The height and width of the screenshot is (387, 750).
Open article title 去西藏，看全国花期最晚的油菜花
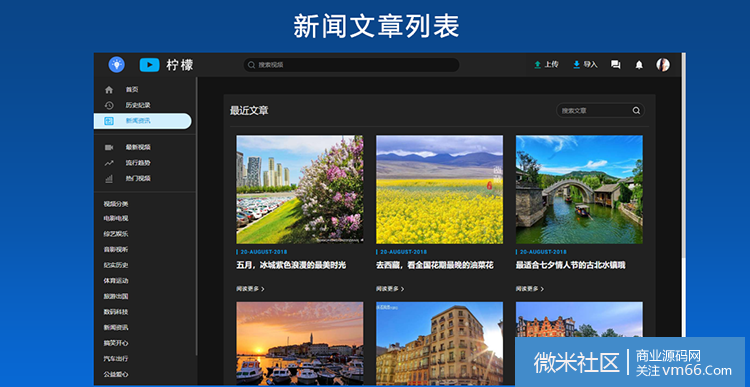tap(434, 265)
